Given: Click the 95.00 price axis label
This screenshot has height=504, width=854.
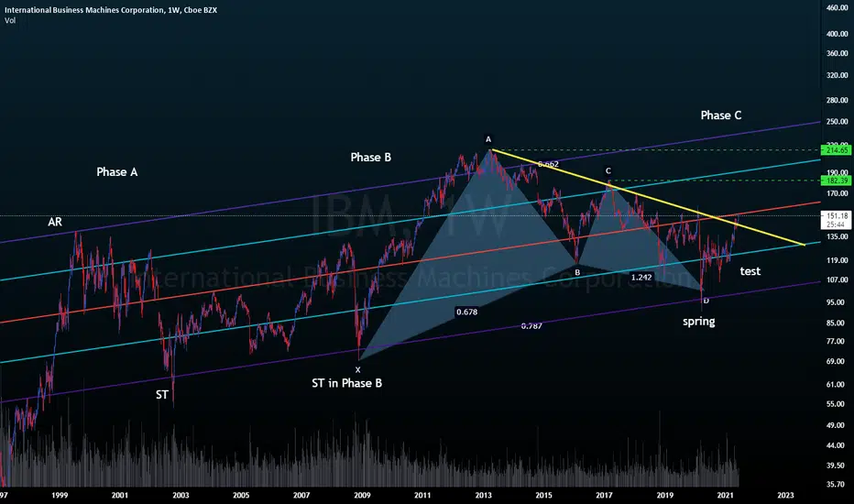Looking at the screenshot, I should 836,302.
